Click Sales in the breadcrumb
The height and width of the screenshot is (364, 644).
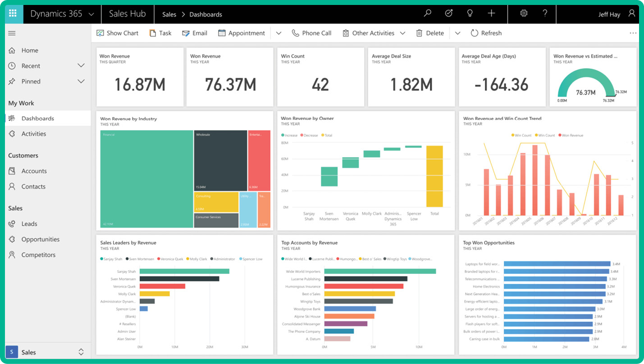pos(169,14)
